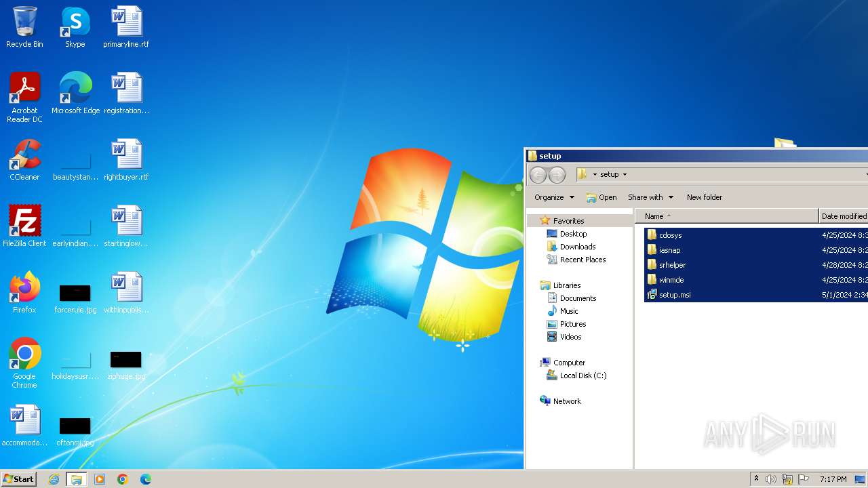The height and width of the screenshot is (488, 868).
Task: Open the Start menu
Action: coord(19,479)
